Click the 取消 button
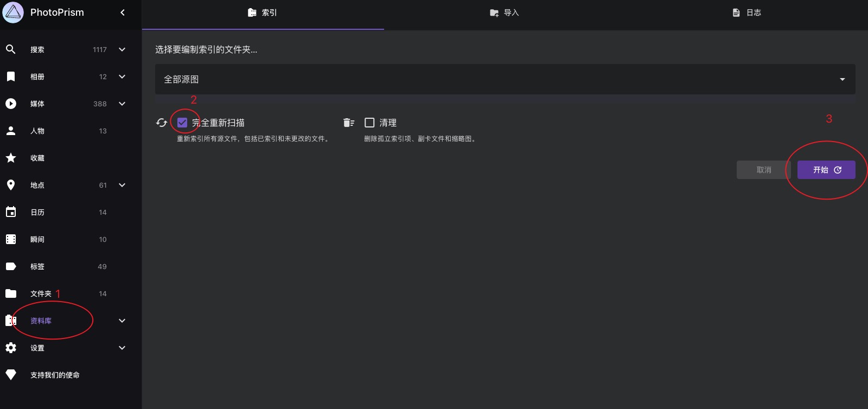The height and width of the screenshot is (409, 868). [x=764, y=170]
